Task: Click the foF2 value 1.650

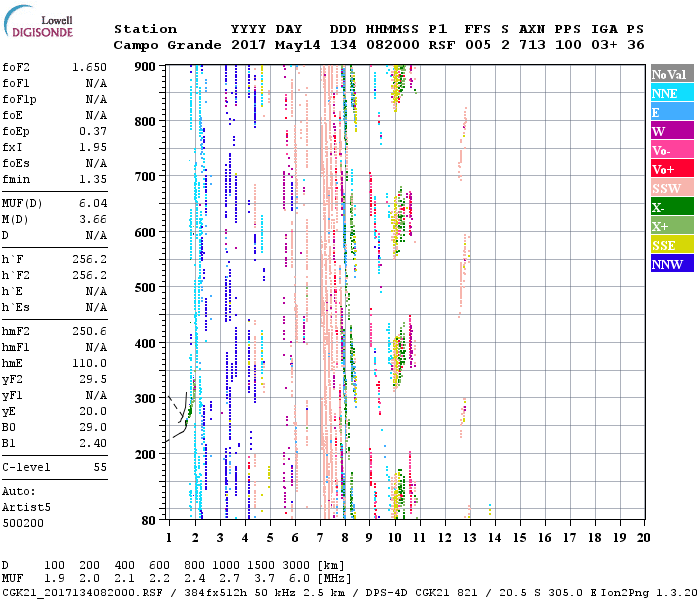Action: 89,67
